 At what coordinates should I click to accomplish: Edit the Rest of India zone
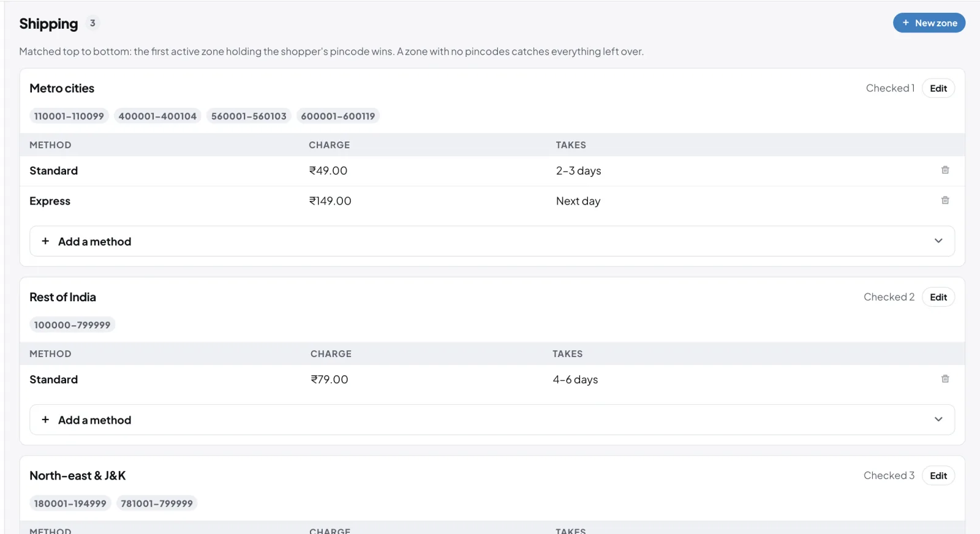click(x=938, y=297)
